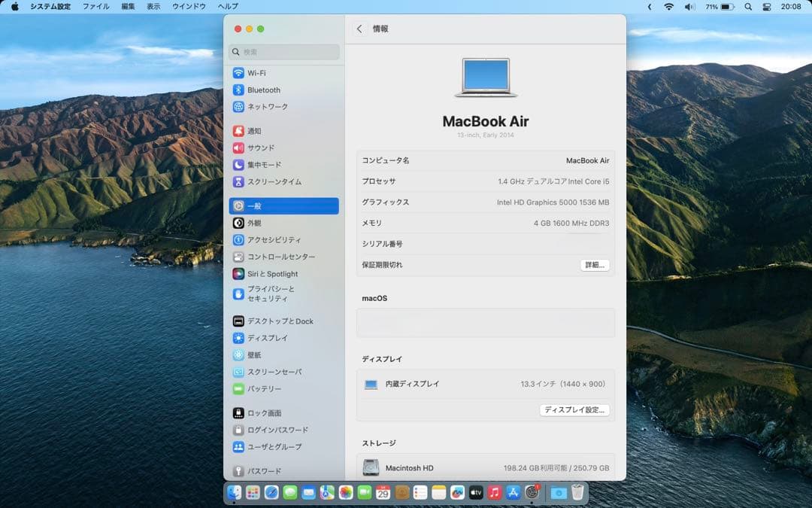Open Wi-Fi settings from the sidebar
Image resolution: width=812 pixels, height=508 pixels.
pyautogui.click(x=259, y=73)
